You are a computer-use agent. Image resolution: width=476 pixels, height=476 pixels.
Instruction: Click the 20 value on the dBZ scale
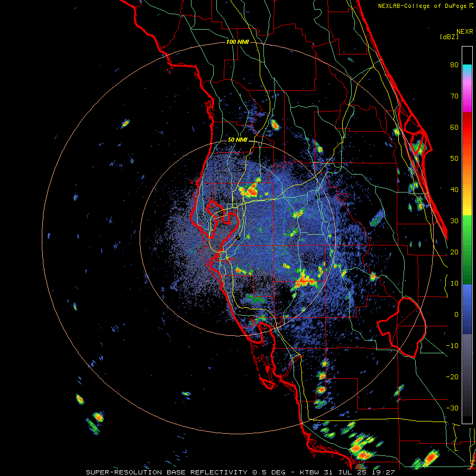tap(454, 252)
